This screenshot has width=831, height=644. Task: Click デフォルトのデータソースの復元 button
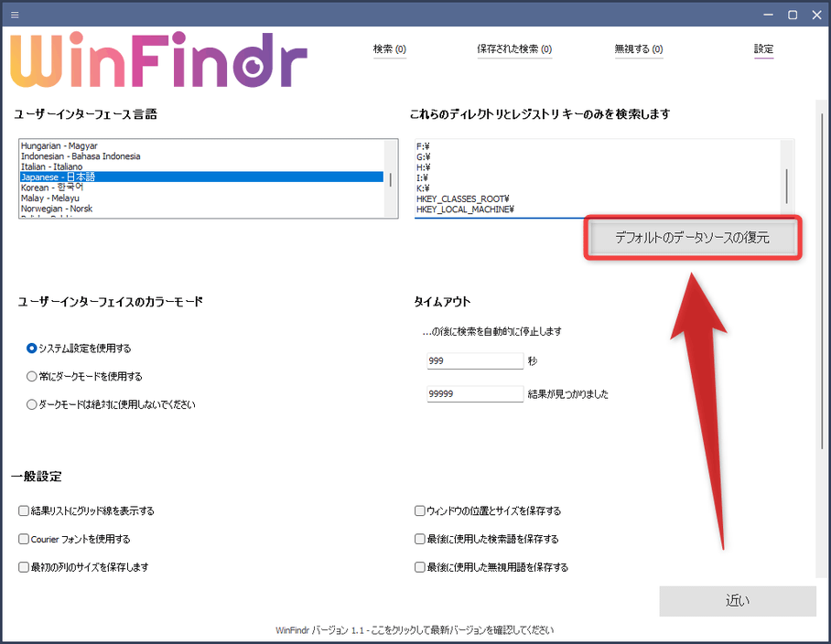(x=693, y=237)
